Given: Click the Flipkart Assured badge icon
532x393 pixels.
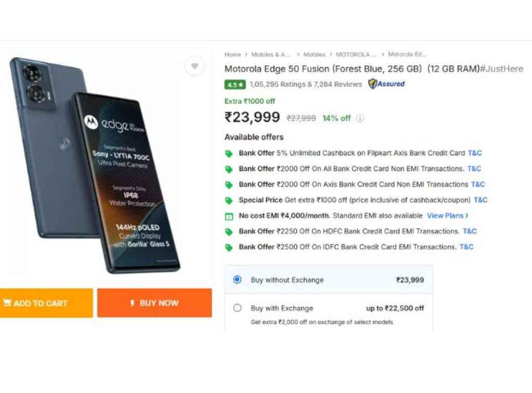Looking at the screenshot, I should coord(373,84).
